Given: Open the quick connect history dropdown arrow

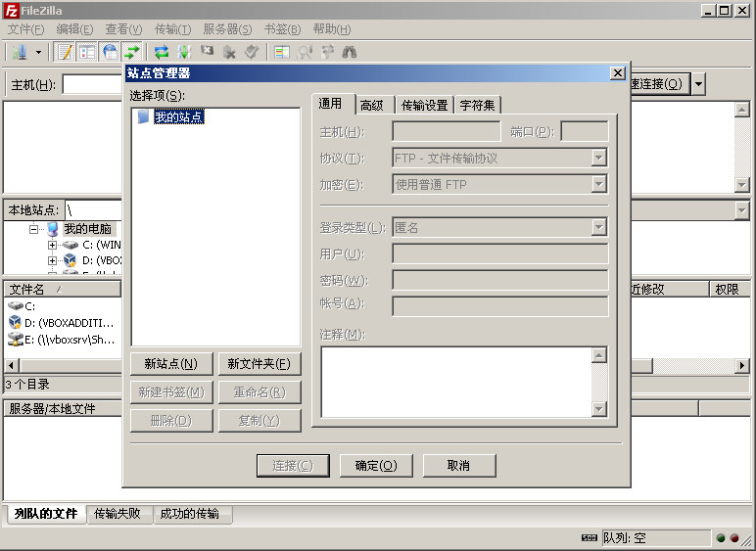Looking at the screenshot, I should click(x=698, y=84).
